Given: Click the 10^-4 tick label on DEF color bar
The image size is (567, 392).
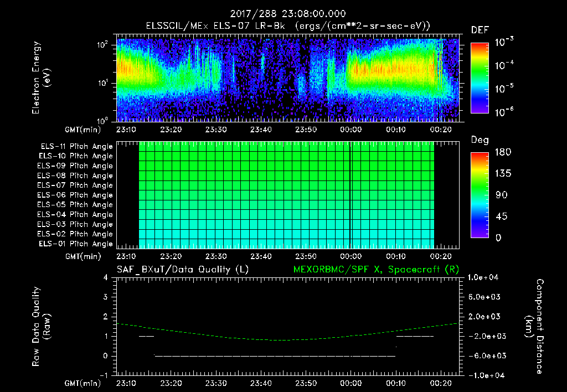Looking at the screenshot, I should tap(504, 65).
